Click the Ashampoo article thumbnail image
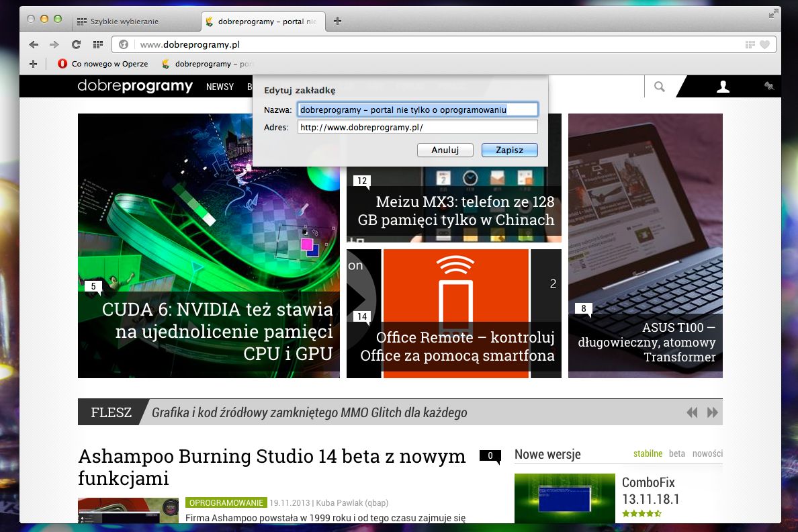798x532 pixels. [x=128, y=510]
